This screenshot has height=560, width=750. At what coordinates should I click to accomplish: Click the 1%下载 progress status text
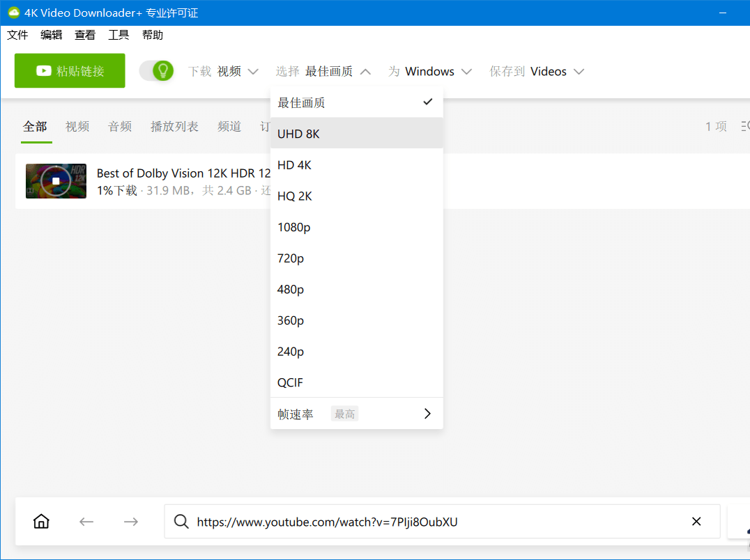click(x=116, y=191)
